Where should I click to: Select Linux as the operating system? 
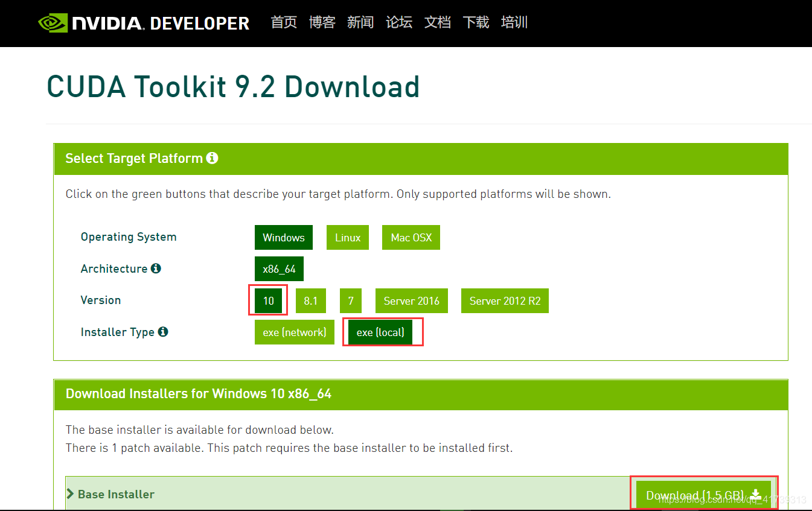(x=348, y=238)
